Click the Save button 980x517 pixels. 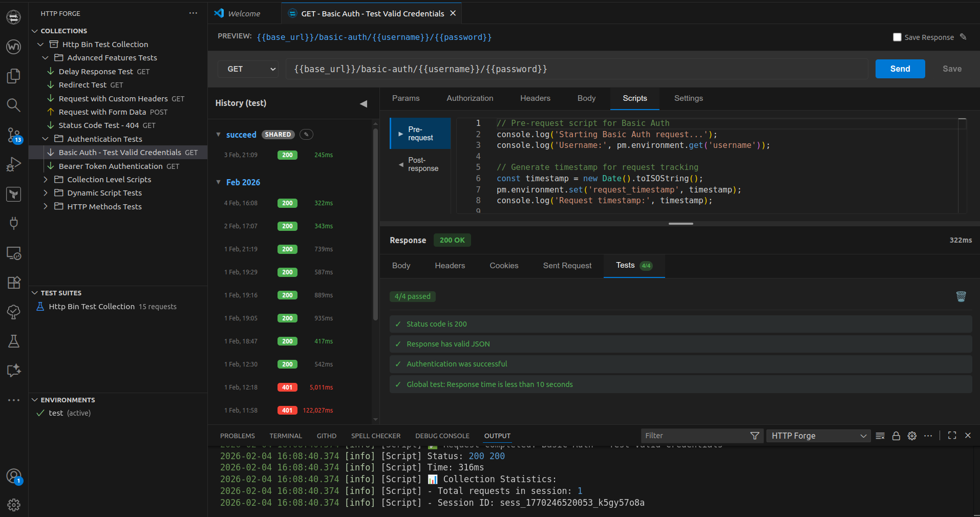click(952, 69)
